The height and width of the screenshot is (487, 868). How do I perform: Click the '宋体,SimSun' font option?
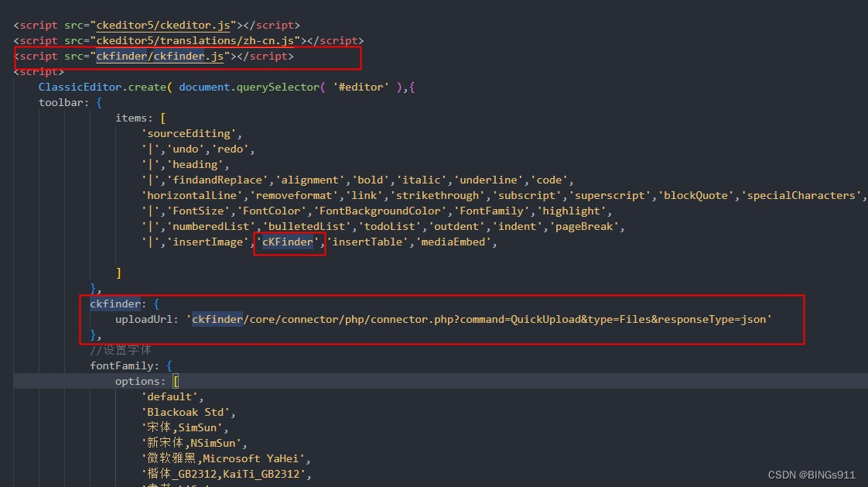point(182,427)
